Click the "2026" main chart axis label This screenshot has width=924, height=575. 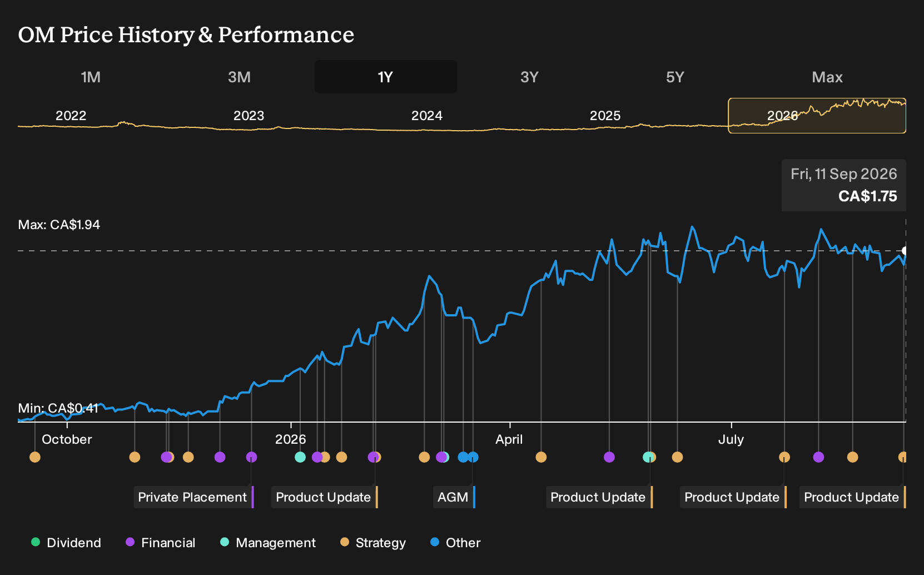291,439
